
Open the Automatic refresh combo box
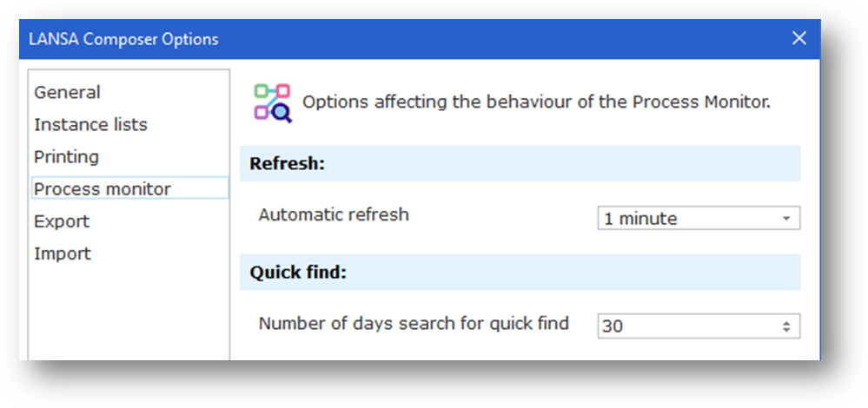(x=686, y=219)
